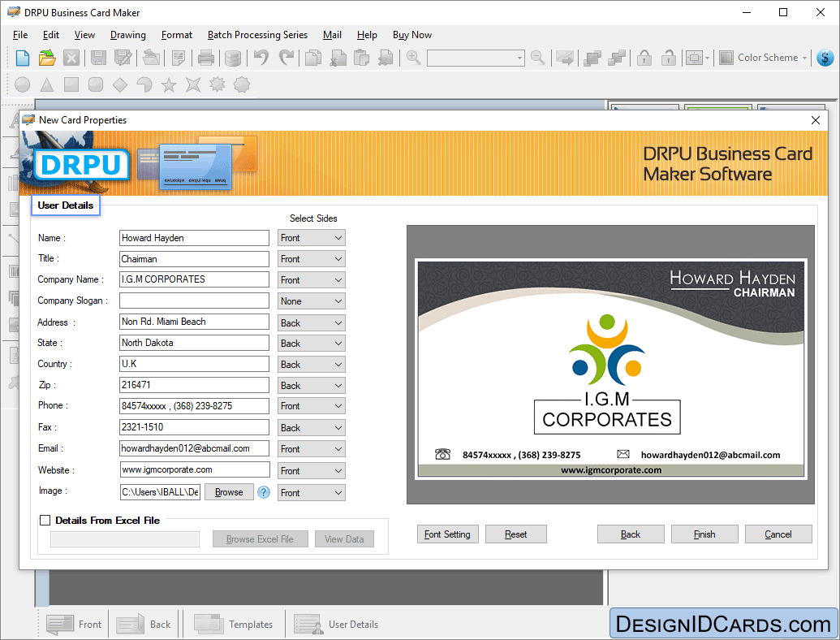This screenshot has height=640, width=840.
Task: Click the Email input field
Action: click(194, 448)
